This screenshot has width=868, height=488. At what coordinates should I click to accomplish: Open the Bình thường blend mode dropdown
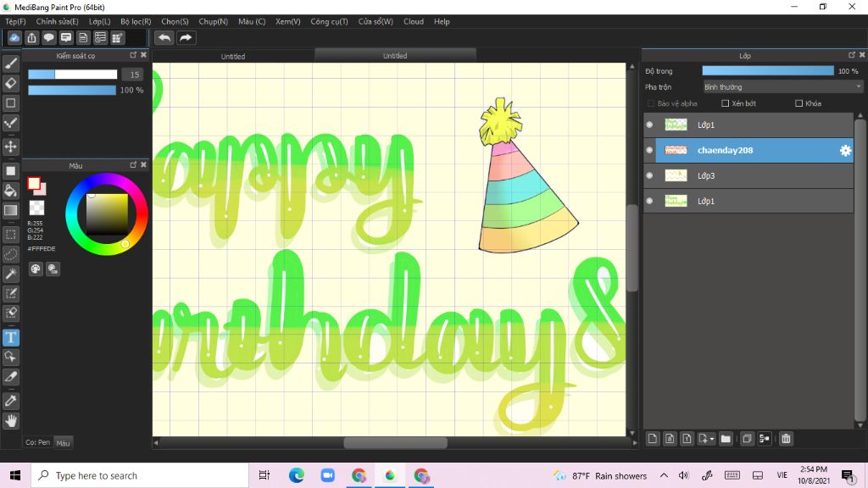[782, 87]
